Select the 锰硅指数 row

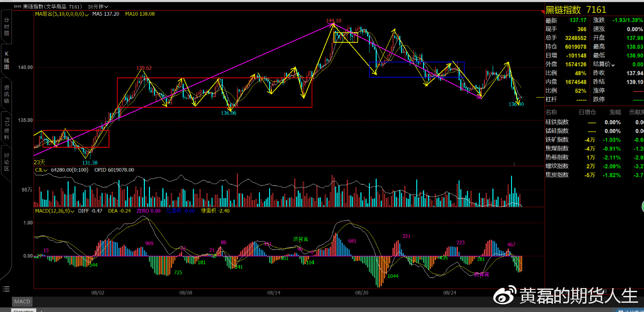[594, 131]
